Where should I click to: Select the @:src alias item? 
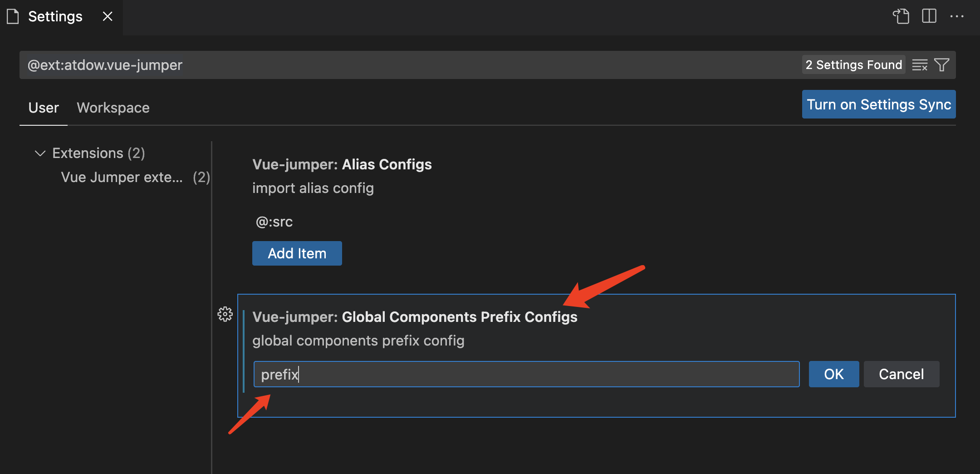pyautogui.click(x=274, y=222)
